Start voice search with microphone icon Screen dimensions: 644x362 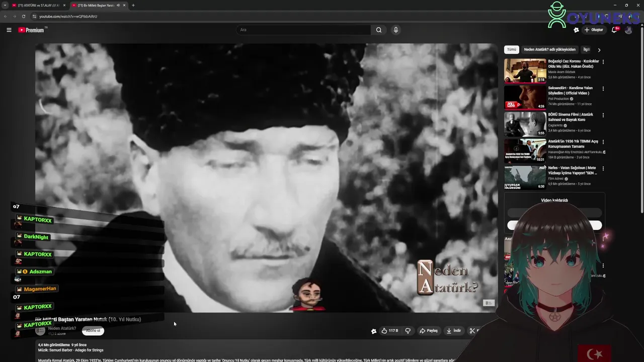click(396, 30)
